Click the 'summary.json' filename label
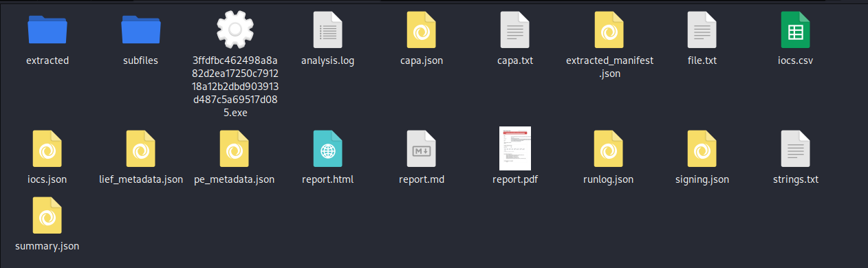 [x=47, y=245]
